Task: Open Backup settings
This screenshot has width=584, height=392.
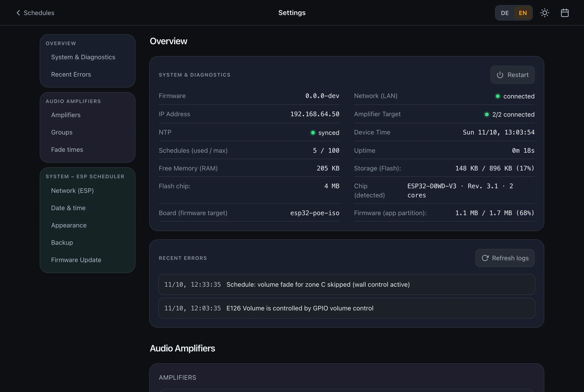Action: (62, 242)
